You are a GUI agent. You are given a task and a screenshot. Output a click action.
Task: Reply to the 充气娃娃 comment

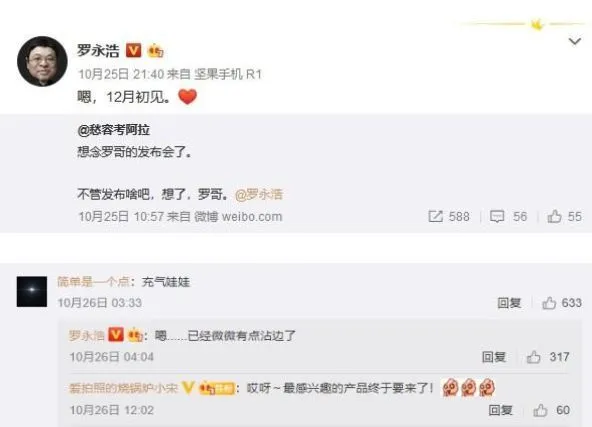pos(509,303)
